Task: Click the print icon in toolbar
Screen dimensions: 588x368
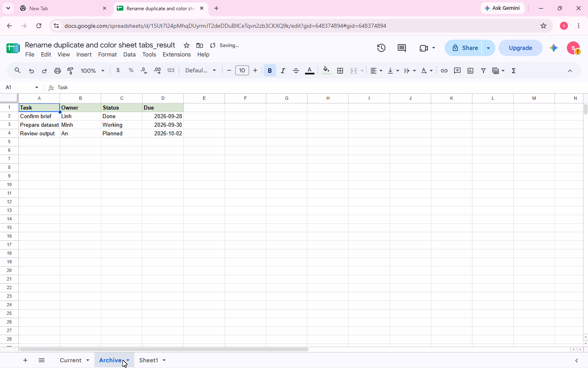Action: click(58, 71)
